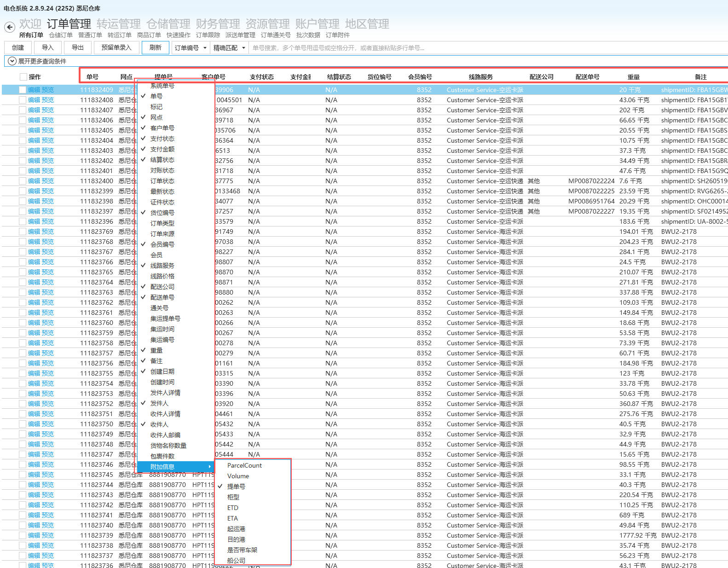Check the row checkbox for order 111823744
728x568 pixels.
(x=23, y=485)
